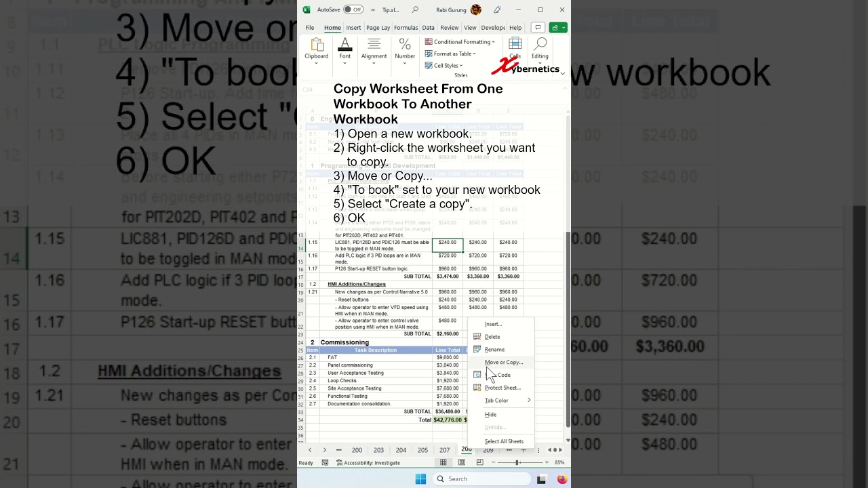Open Task View on the taskbar
Image resolution: width=868 pixels, height=488 pixels.
(x=541, y=479)
